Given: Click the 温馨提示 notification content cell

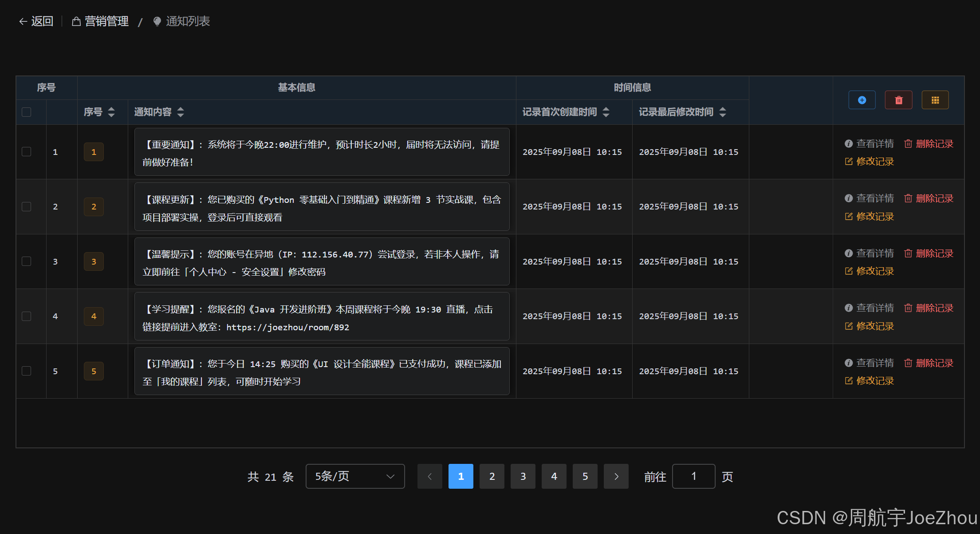Looking at the screenshot, I should (322, 261).
